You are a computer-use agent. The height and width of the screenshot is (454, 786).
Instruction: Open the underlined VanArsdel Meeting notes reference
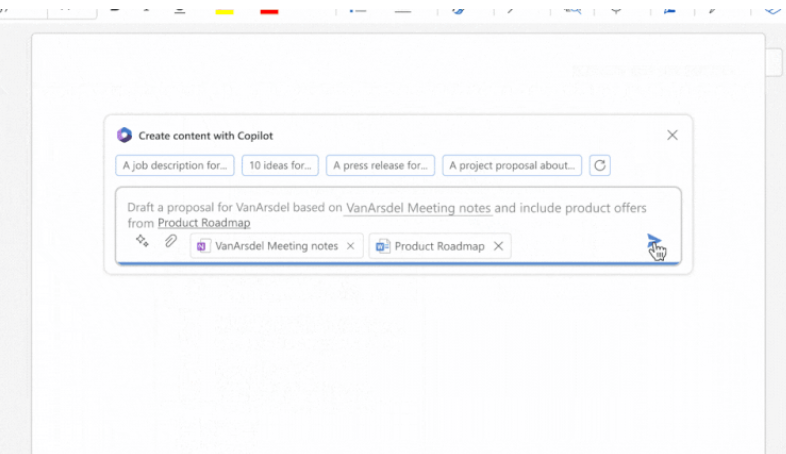point(418,208)
